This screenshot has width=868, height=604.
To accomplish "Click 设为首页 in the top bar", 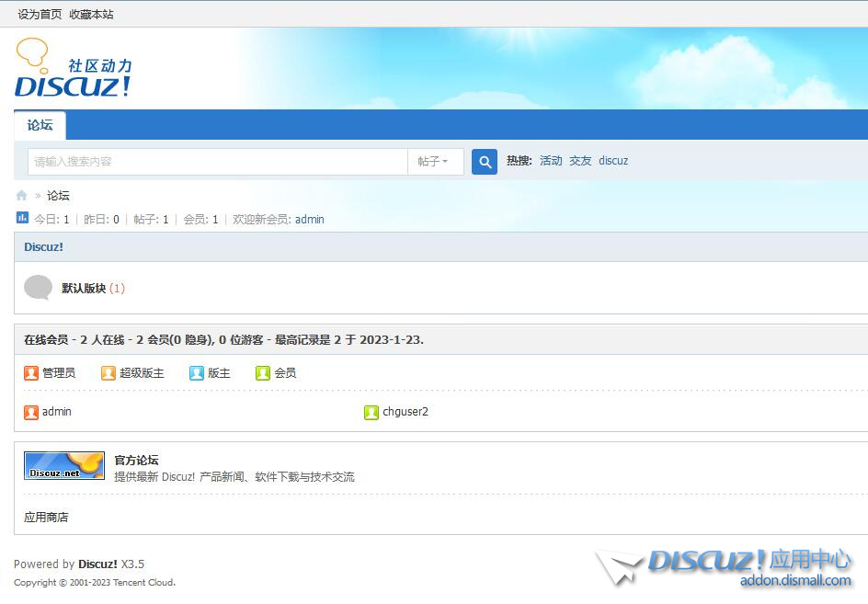I will point(40,15).
